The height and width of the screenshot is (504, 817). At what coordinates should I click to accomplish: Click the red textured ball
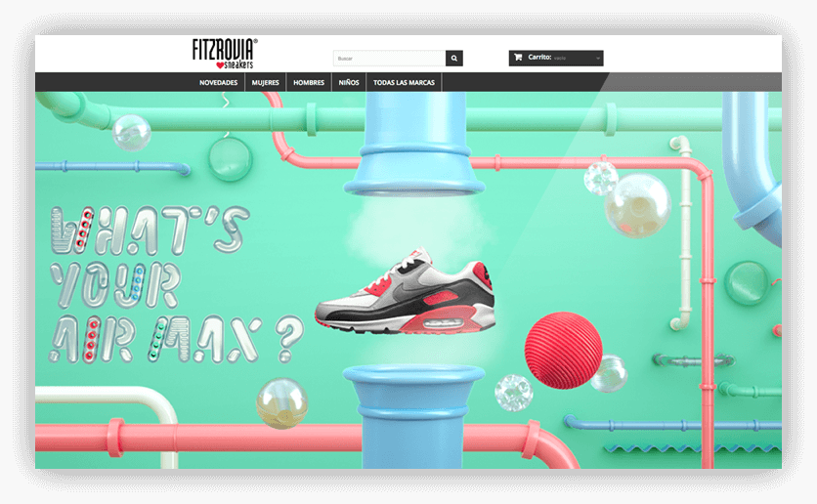(x=563, y=350)
